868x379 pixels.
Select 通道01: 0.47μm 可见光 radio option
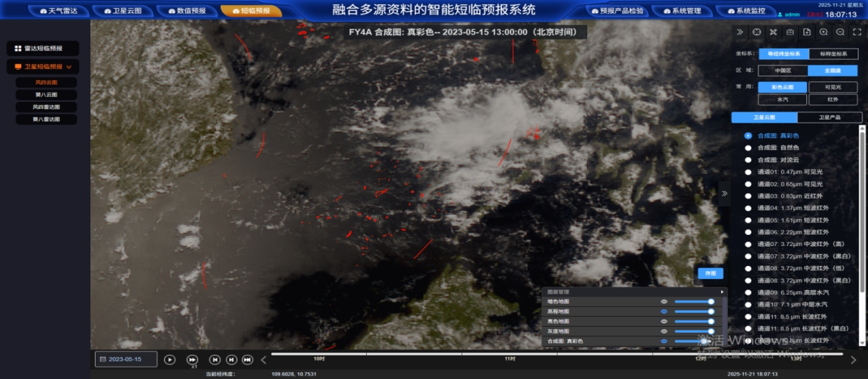748,172
